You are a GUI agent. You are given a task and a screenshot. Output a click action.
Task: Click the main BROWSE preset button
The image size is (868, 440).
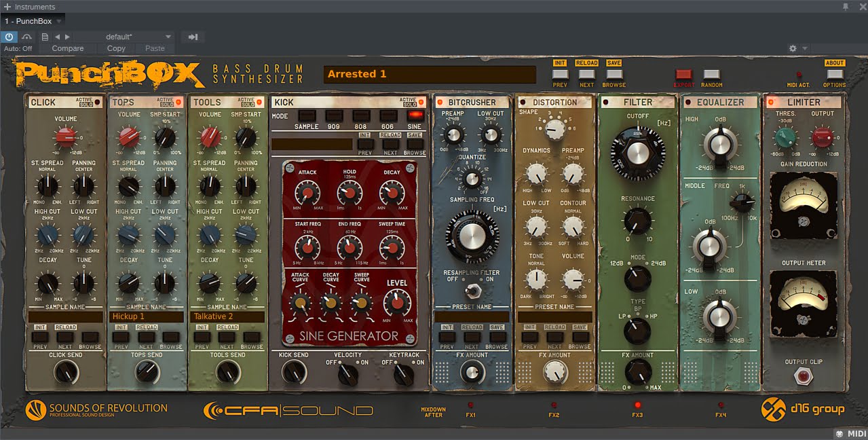click(x=614, y=74)
